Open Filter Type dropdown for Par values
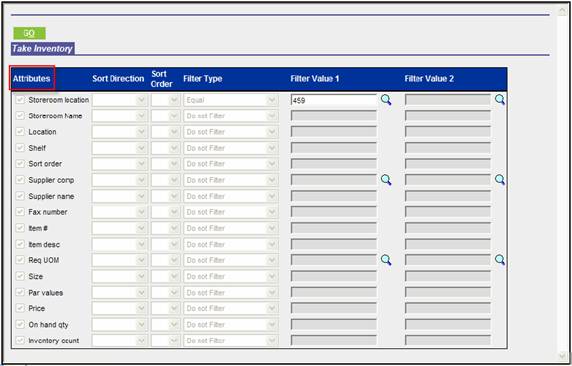 click(x=231, y=292)
